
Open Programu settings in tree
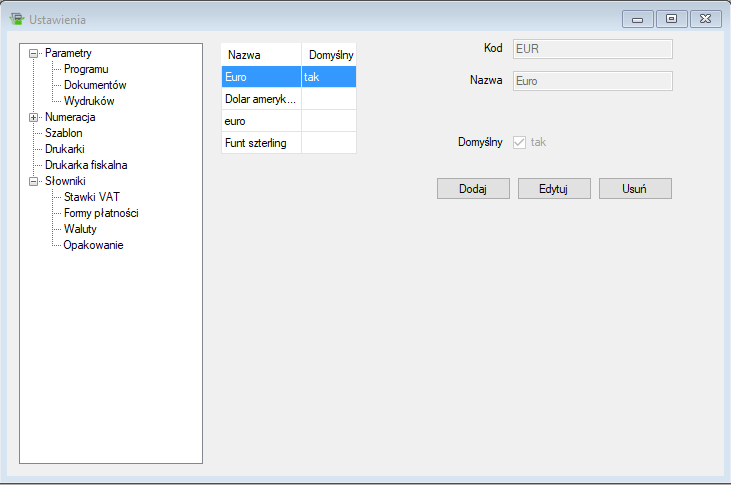point(85,69)
